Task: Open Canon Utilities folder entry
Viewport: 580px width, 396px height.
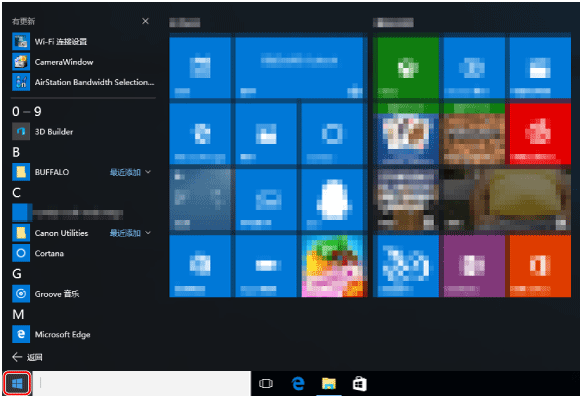Action: 83,233
